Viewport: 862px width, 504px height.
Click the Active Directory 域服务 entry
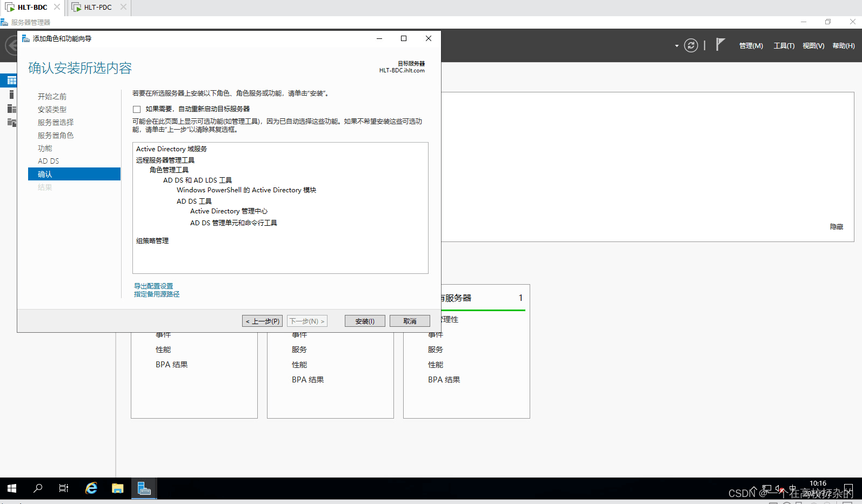coord(171,149)
